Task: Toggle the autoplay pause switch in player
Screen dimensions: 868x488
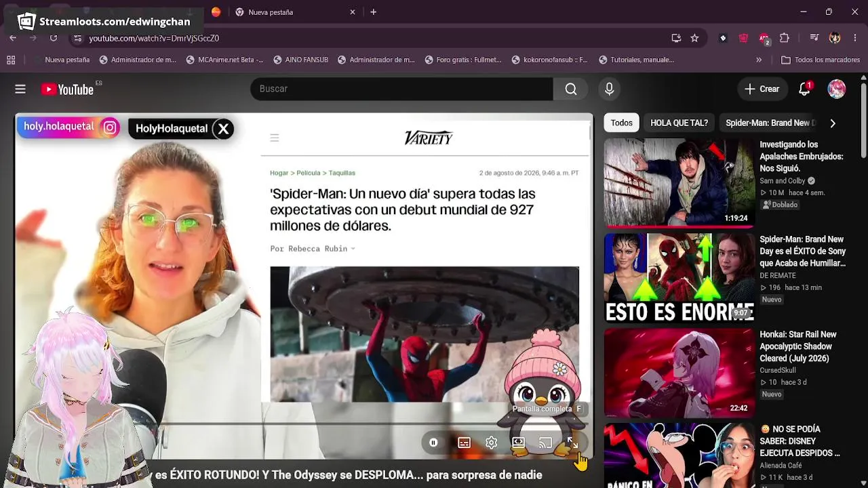Action: (433, 443)
